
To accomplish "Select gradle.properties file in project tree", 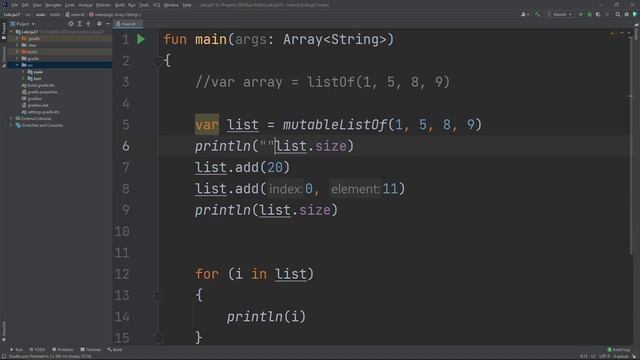I will pos(40,92).
